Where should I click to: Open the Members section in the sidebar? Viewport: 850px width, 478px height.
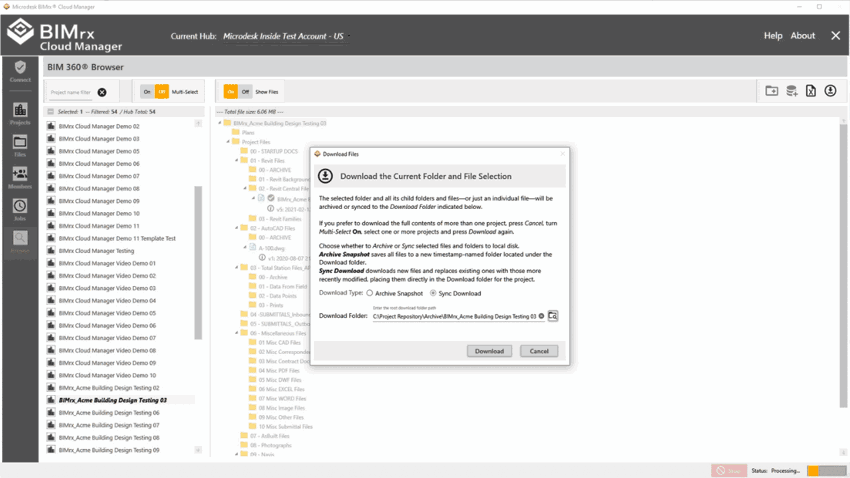20,178
